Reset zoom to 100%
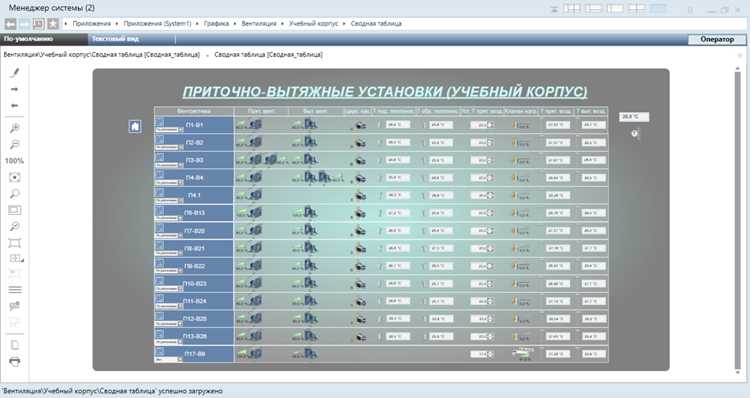 tap(14, 161)
